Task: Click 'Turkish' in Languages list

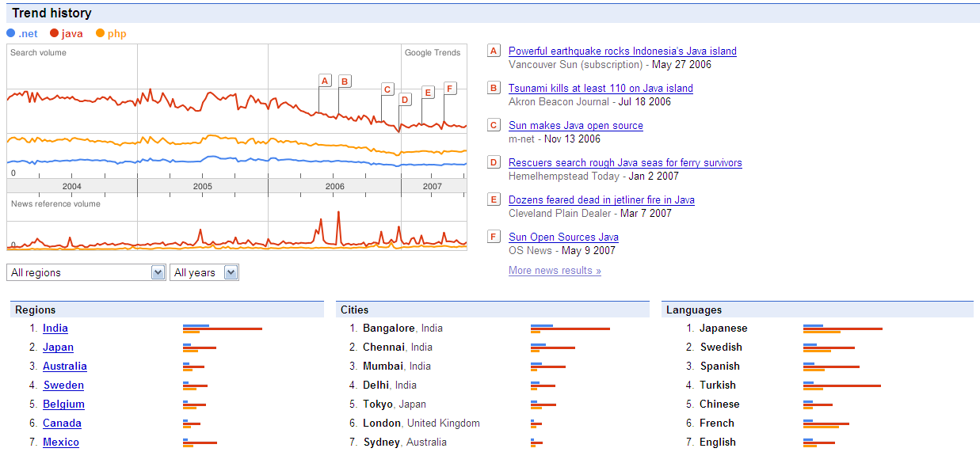Action: point(718,385)
